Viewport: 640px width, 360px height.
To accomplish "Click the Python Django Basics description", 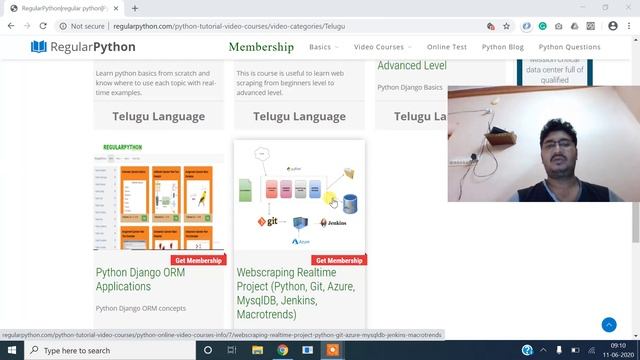I will click(x=410, y=87).
